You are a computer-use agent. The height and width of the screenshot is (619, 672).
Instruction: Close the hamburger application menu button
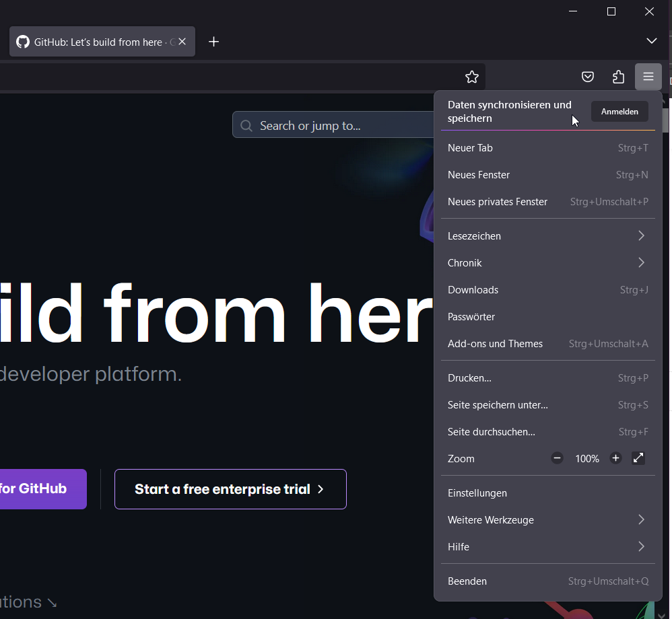[648, 77]
